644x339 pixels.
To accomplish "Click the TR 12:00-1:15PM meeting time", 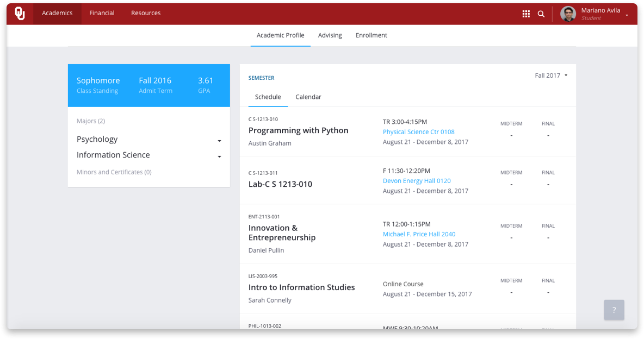I will click(x=407, y=224).
